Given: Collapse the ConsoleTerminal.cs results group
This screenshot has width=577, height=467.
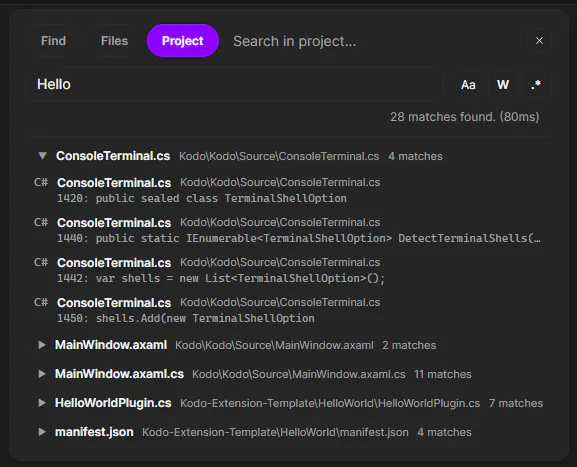Looking at the screenshot, I should (42, 156).
